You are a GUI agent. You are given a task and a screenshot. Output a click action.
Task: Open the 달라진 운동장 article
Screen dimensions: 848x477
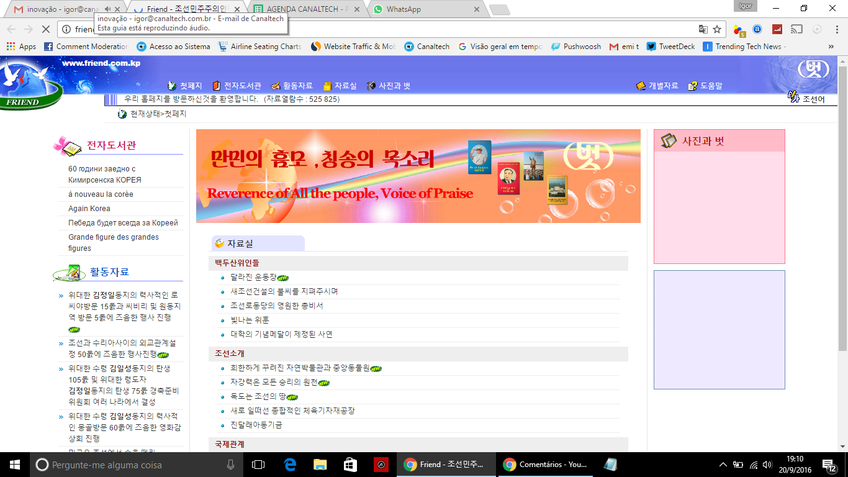(253, 277)
